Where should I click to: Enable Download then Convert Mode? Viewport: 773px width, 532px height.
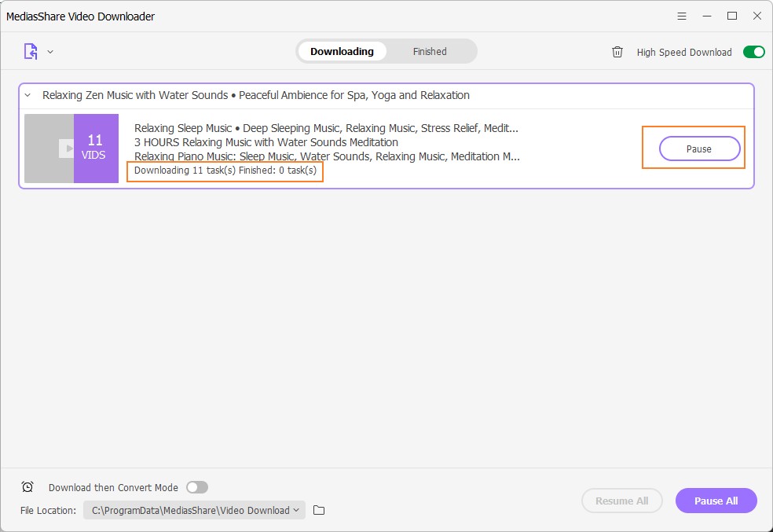pos(197,487)
